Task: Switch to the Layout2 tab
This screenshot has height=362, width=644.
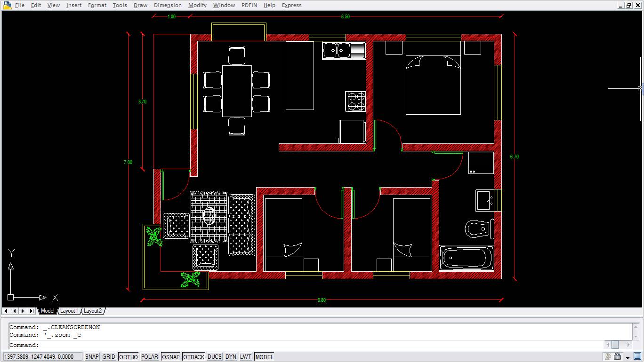Action: point(93,311)
